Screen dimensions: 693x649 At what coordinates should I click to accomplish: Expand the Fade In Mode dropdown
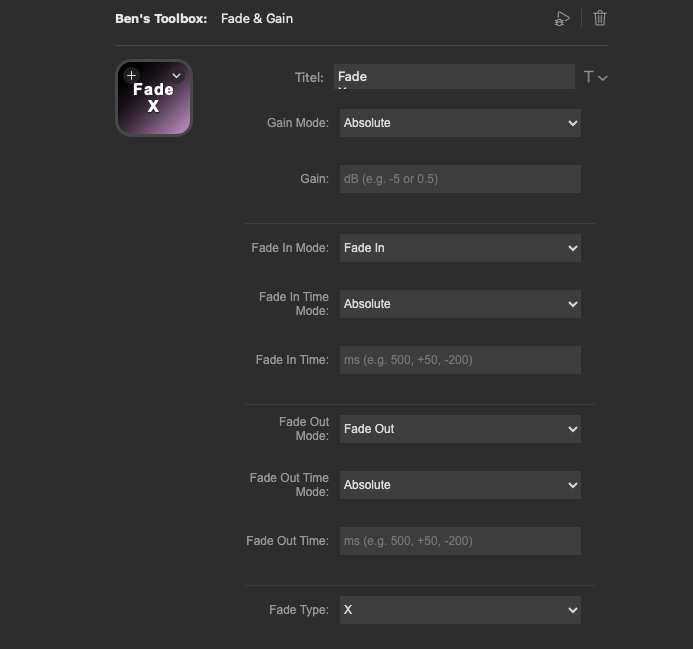(x=460, y=248)
